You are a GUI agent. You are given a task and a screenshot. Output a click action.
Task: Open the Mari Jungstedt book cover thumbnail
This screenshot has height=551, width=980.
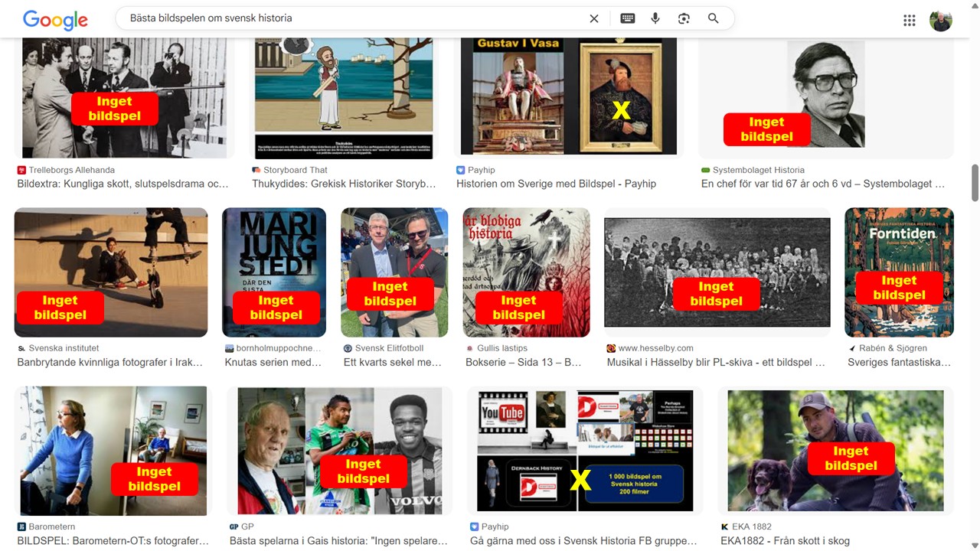point(274,272)
